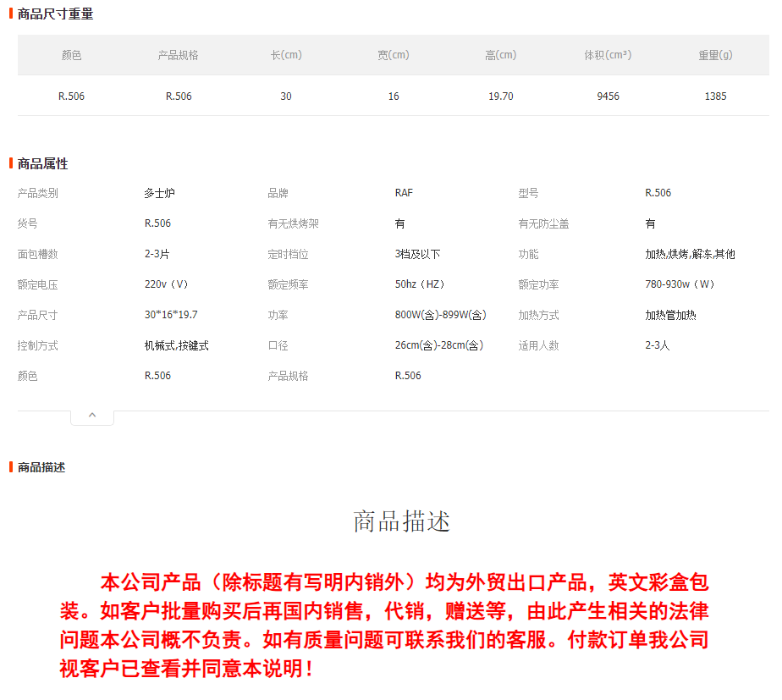
Task: Select the 体积(cm³) column header
Action: click(x=608, y=55)
